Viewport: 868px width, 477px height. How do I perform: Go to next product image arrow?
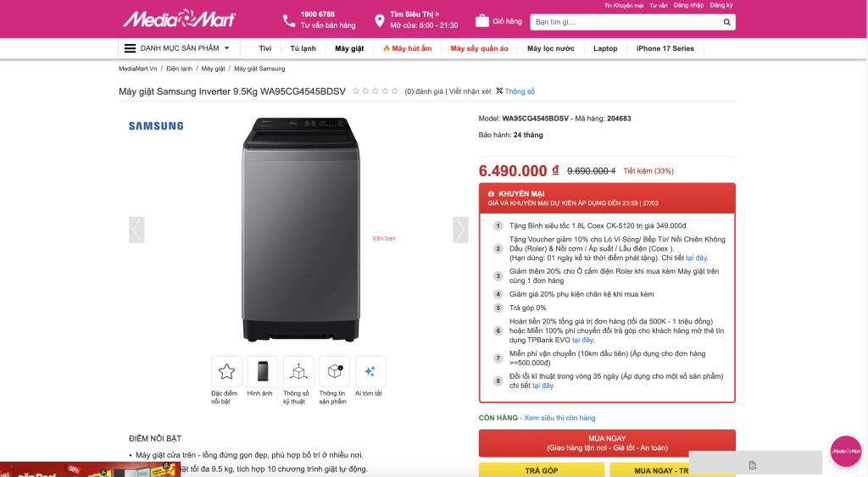(x=460, y=230)
